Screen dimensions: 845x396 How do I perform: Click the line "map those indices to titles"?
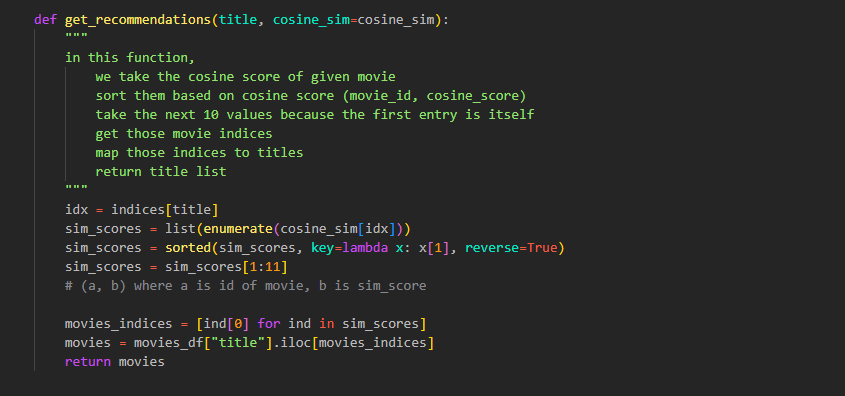199,152
